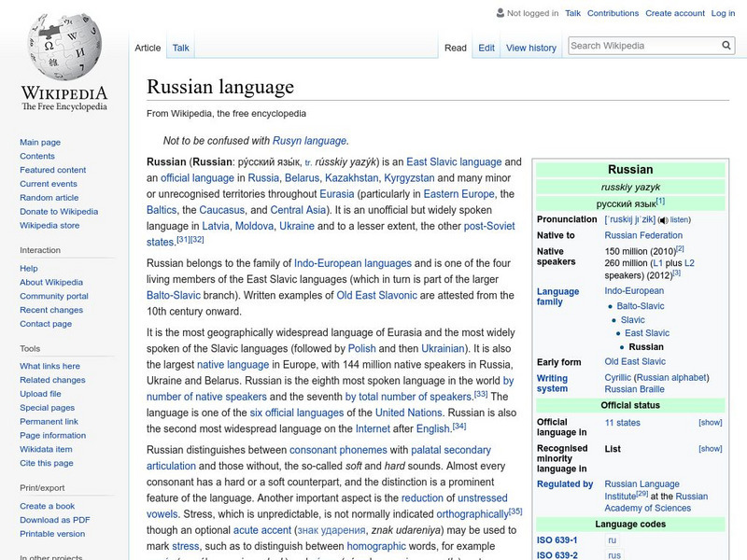This screenshot has height=560, width=747.
Task: Play the pronunciation audio speaker icon
Action: click(663, 219)
